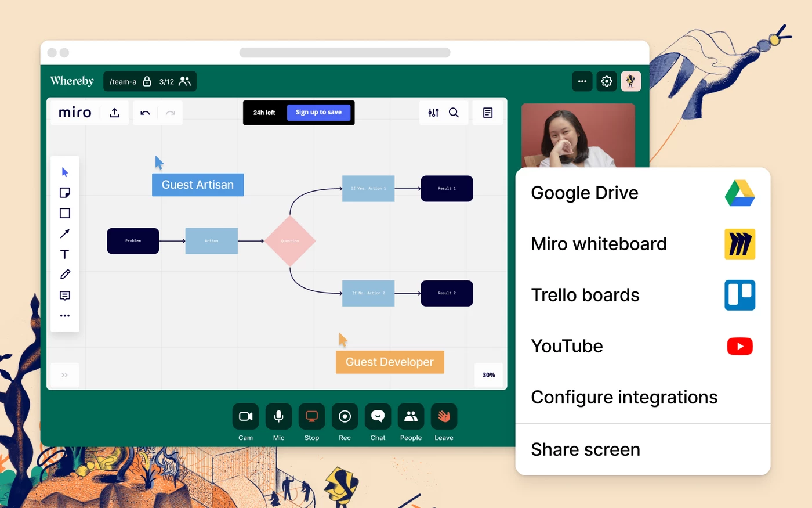Expand collapsed panel with double chevron
The width and height of the screenshot is (812, 508).
pyautogui.click(x=65, y=375)
